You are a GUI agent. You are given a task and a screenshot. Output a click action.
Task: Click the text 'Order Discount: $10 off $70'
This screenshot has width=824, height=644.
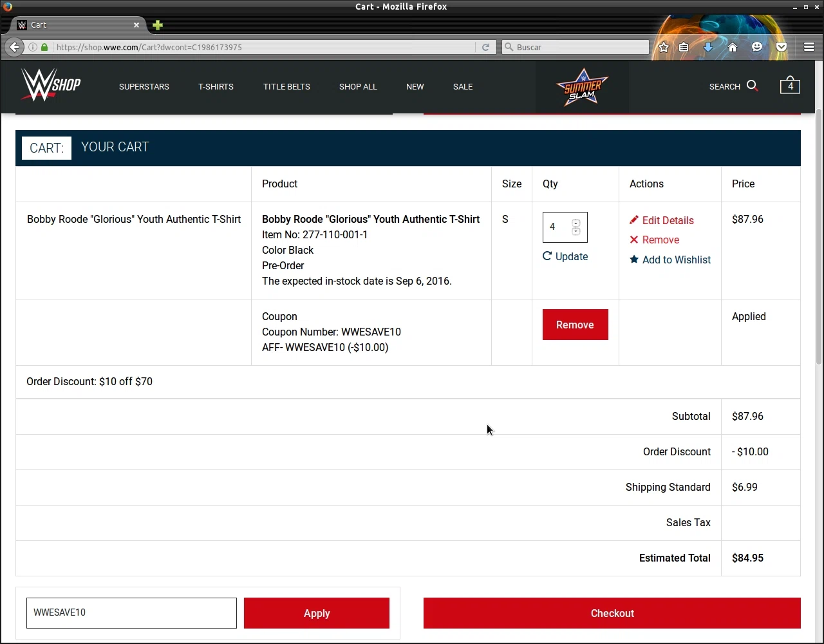[89, 381]
